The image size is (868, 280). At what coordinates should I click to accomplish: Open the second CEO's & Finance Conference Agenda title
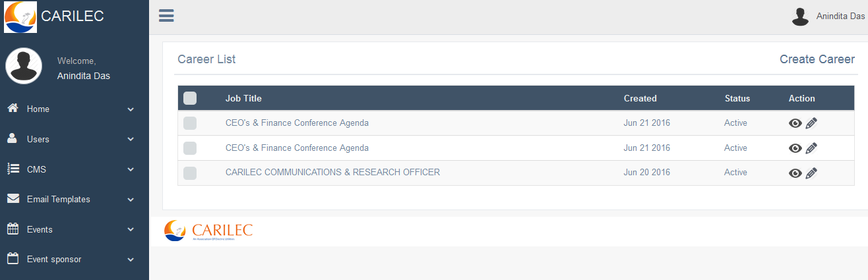pos(297,148)
